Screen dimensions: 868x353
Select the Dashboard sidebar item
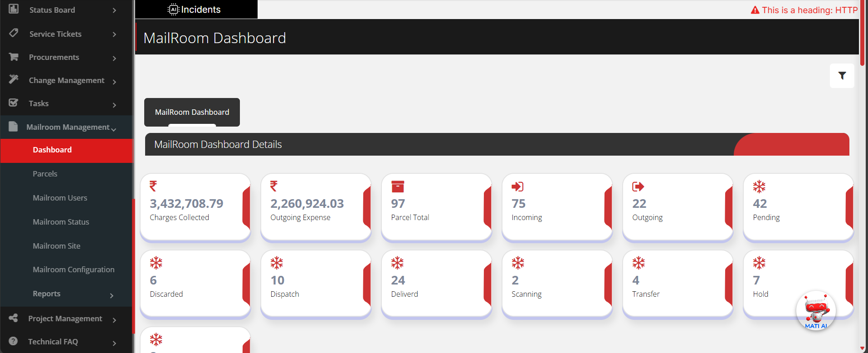(66, 150)
